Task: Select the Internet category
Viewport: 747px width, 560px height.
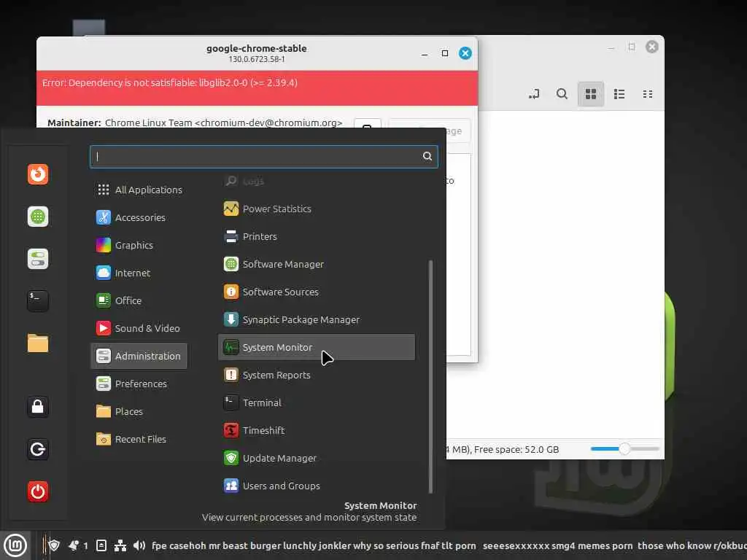Action: pos(139,273)
